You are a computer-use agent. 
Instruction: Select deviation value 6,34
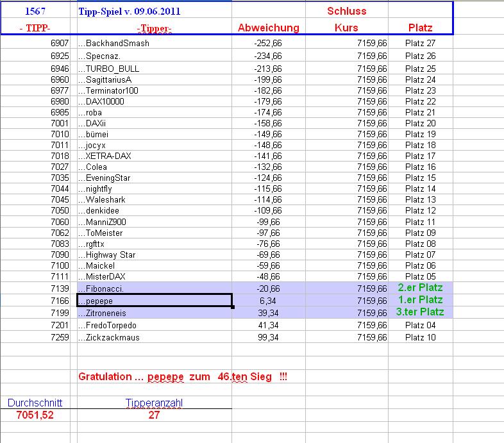tap(269, 301)
